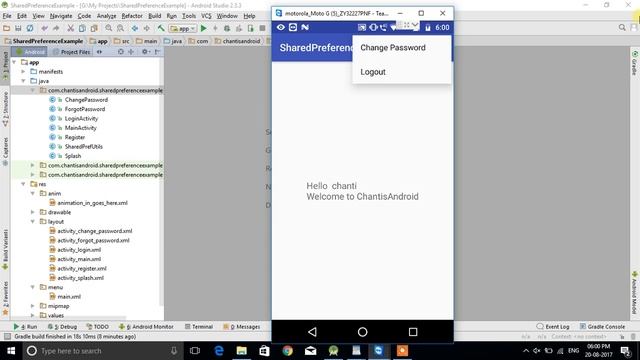
Task: Open the VCS menu
Action: coord(206,16)
